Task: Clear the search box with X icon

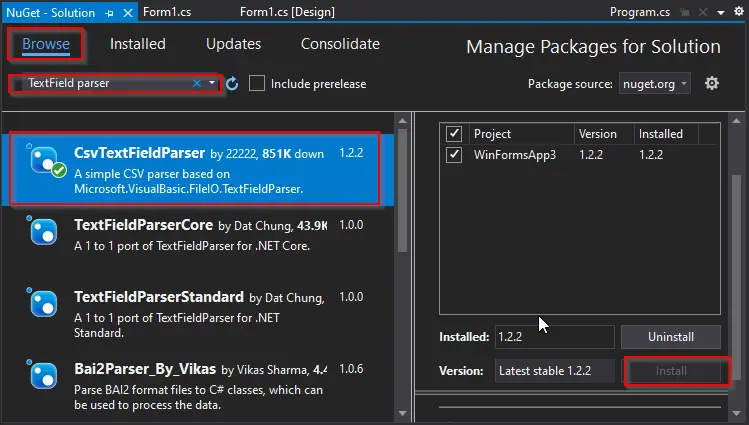Action: click(197, 83)
